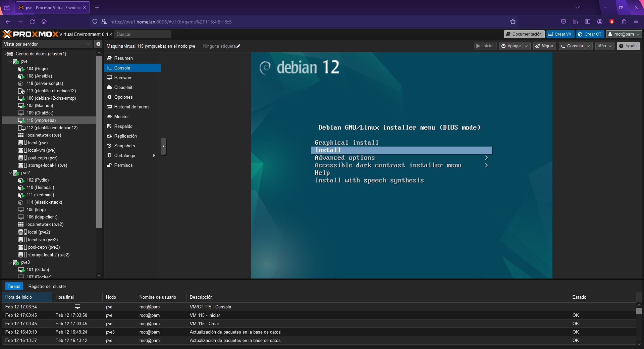Switch to the Tareas tab
The image size is (644, 349).
14,286
